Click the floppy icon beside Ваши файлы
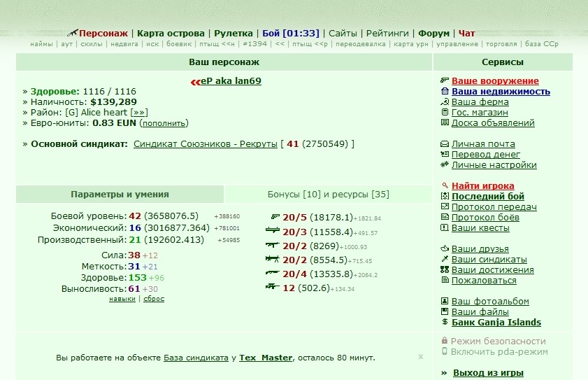588x380 pixels. (x=445, y=311)
